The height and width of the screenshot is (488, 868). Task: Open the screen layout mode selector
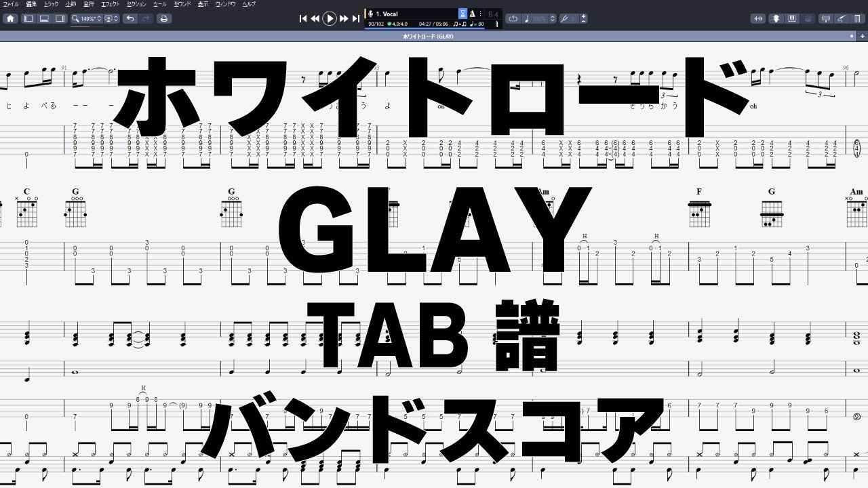tap(112, 18)
